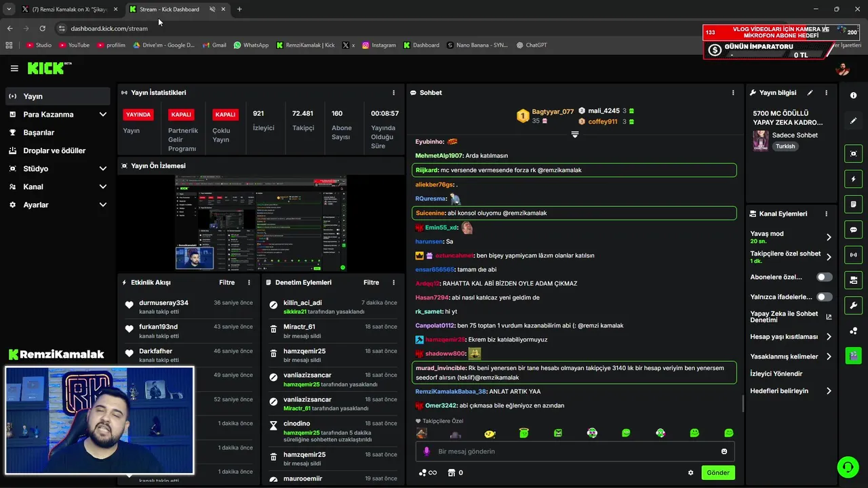Open the info icon in the right sidebar
This screenshot has height=488, width=868.
[x=853, y=96]
